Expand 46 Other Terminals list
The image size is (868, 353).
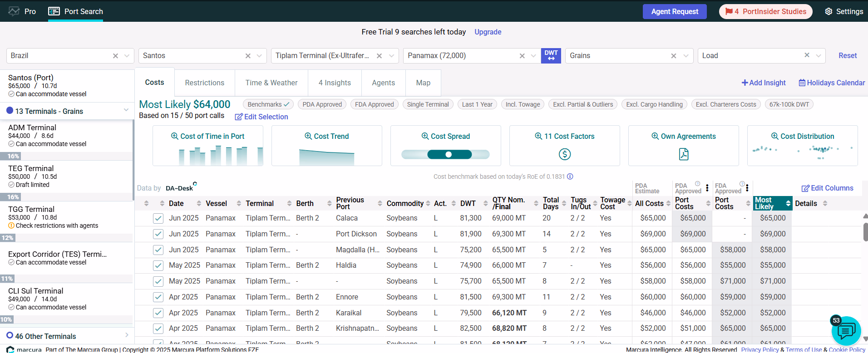click(x=126, y=335)
